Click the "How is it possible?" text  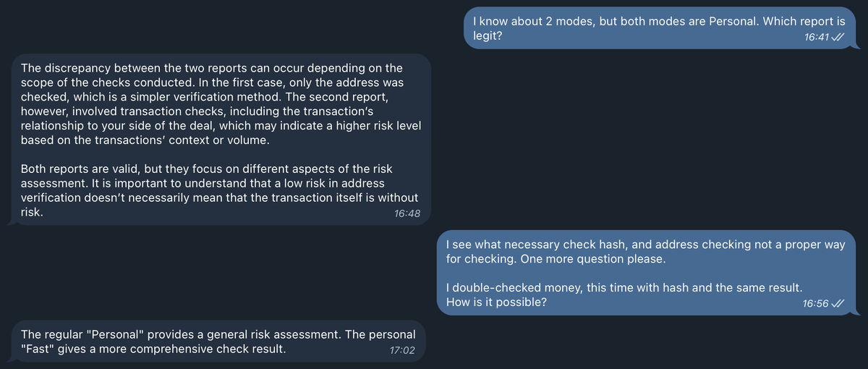coord(496,302)
